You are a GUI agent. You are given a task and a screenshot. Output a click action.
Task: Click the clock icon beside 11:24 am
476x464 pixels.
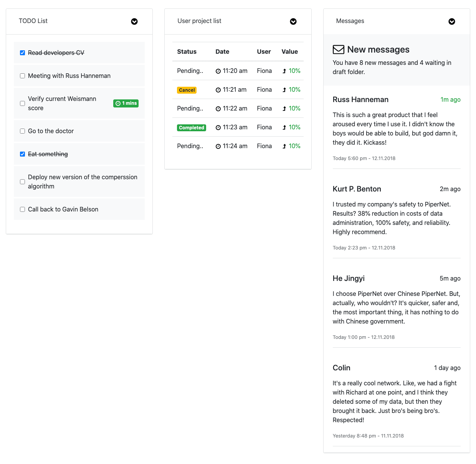pos(218,146)
